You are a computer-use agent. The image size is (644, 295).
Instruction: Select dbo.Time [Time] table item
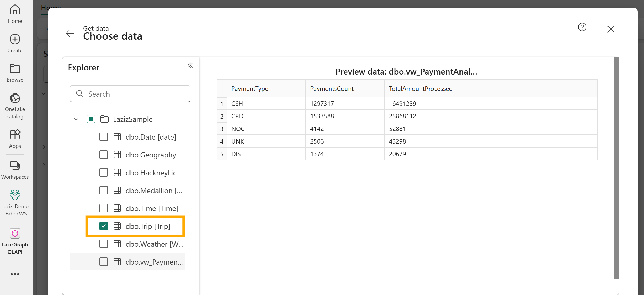152,208
